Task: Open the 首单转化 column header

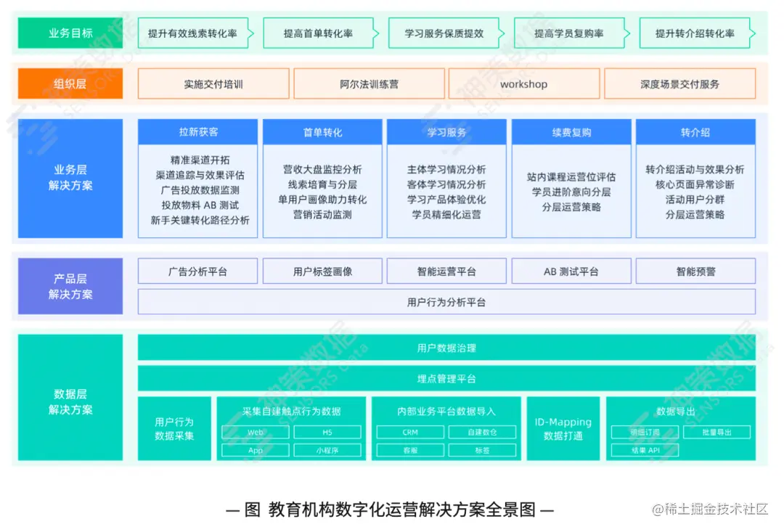Action: point(322,132)
